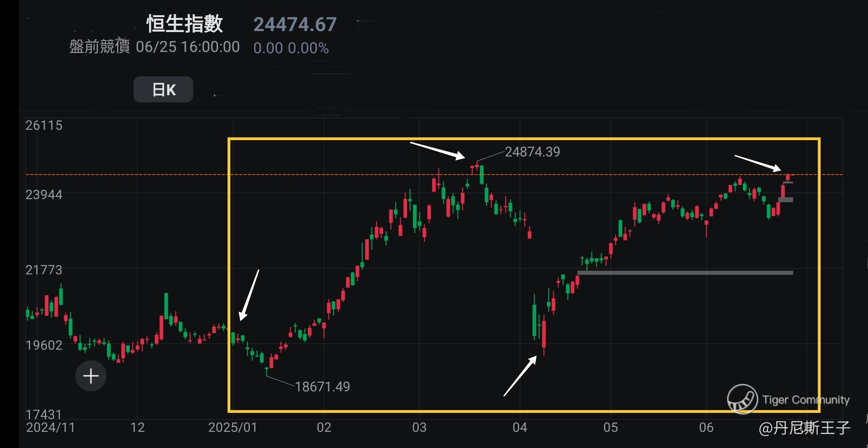The image size is (868, 448).
Task: Click the 2024/11 date axis label
Action: (x=51, y=427)
